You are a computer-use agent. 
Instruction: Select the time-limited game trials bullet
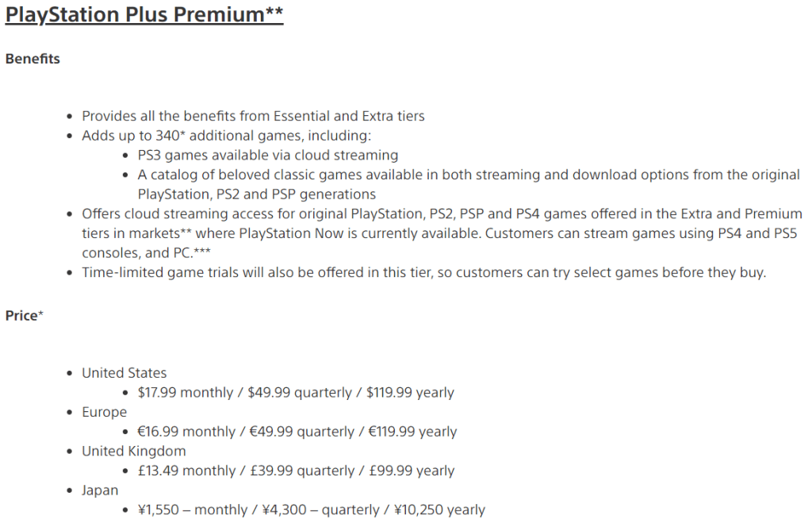[x=423, y=272]
